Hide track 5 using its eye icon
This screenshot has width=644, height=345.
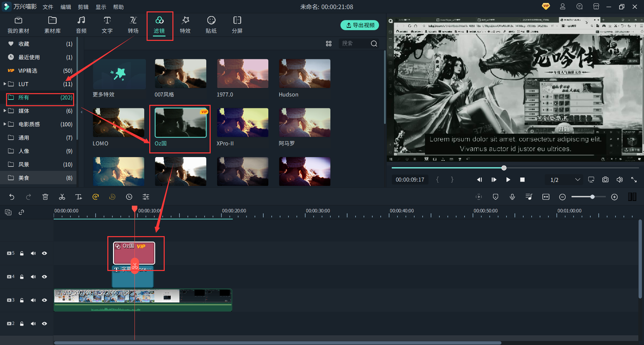coord(44,254)
